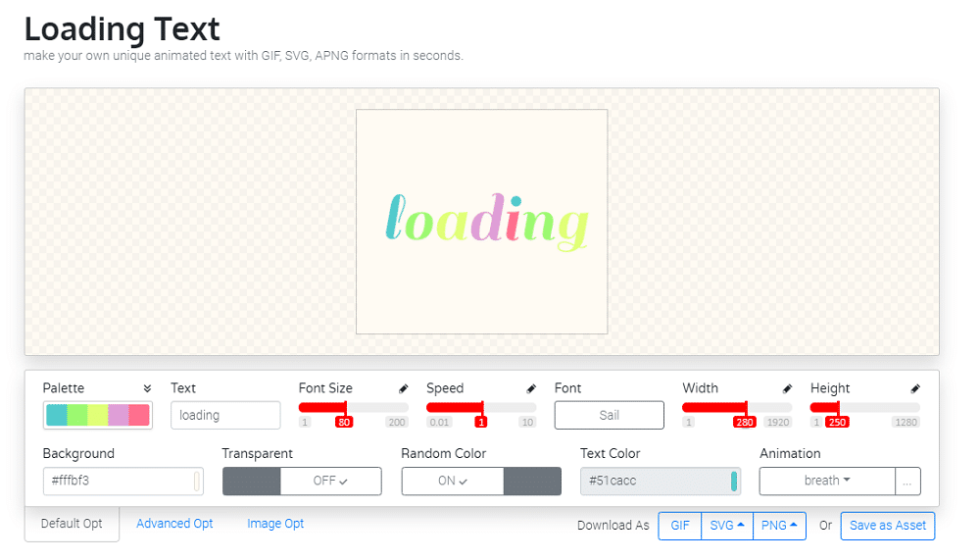Open the color palette swatch strip

(x=97, y=415)
